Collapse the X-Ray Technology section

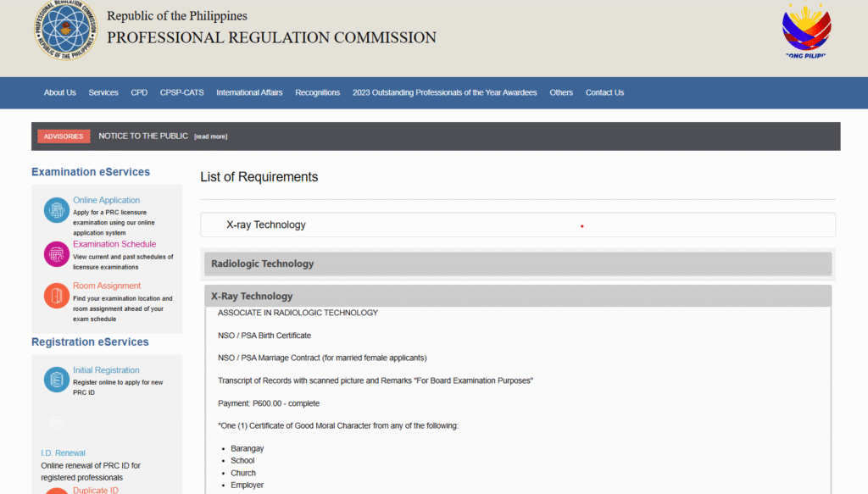pyautogui.click(x=518, y=296)
